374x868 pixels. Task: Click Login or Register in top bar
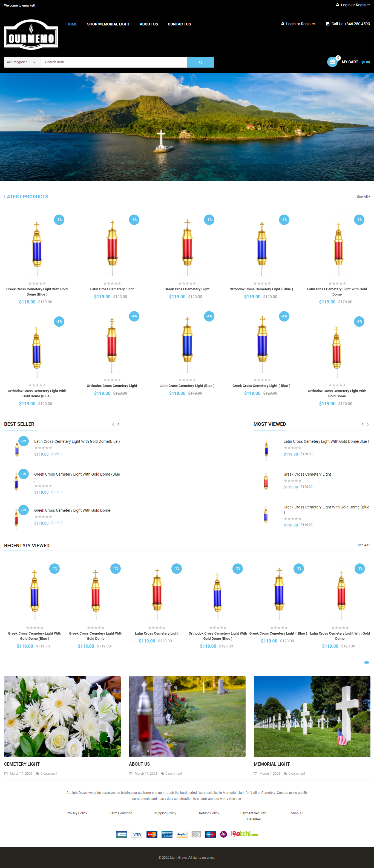(353, 5)
